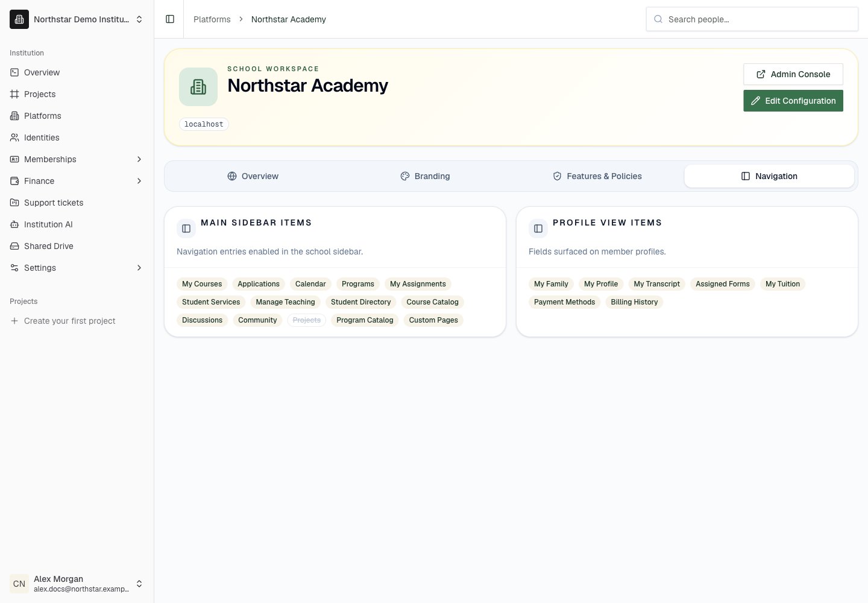Image resolution: width=868 pixels, height=603 pixels.
Task: Expand the Memberships submenu chevron
Action: click(139, 159)
